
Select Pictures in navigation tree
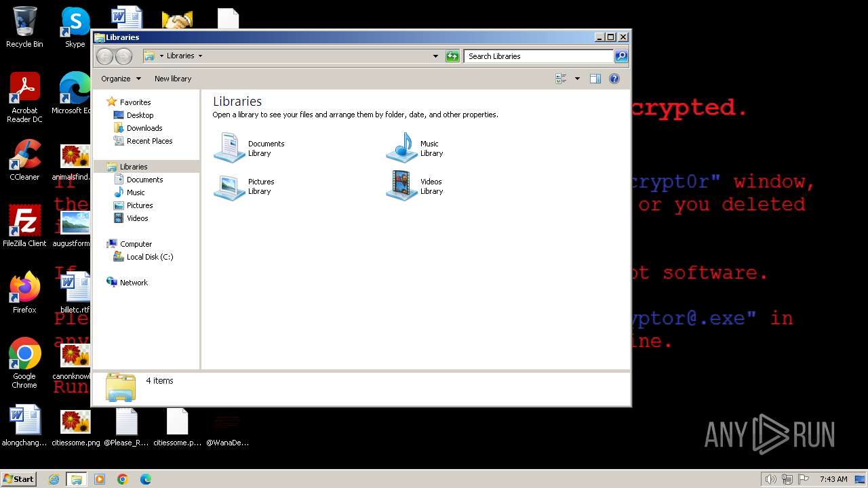pyautogui.click(x=140, y=205)
